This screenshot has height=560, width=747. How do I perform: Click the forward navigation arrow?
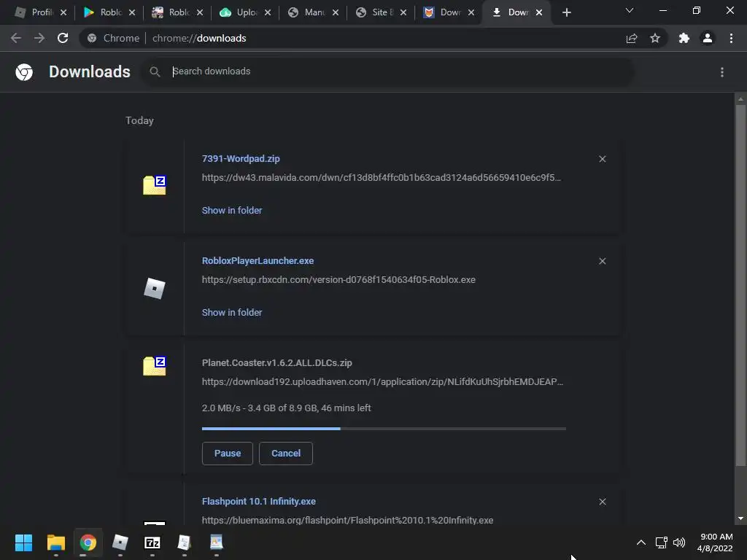(x=39, y=38)
